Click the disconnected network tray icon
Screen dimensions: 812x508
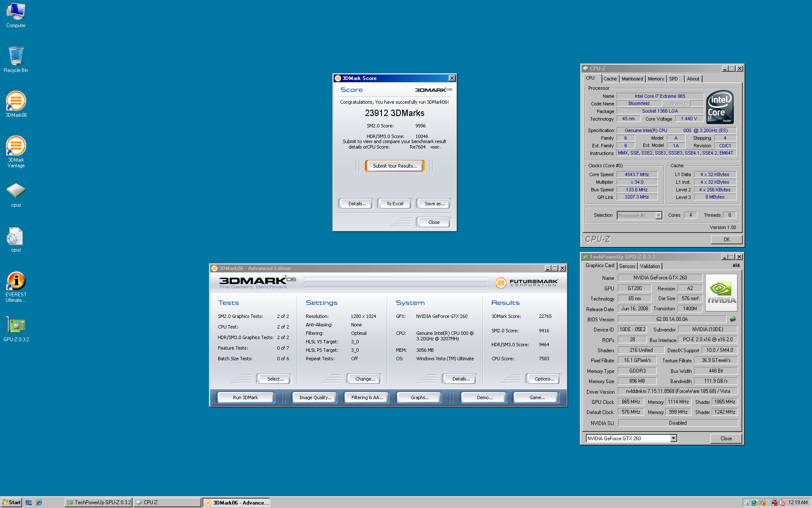pos(774,502)
